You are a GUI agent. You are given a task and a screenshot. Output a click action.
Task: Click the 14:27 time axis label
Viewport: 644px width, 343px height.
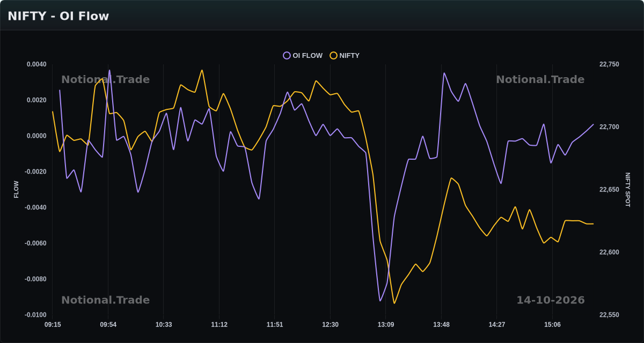point(497,325)
